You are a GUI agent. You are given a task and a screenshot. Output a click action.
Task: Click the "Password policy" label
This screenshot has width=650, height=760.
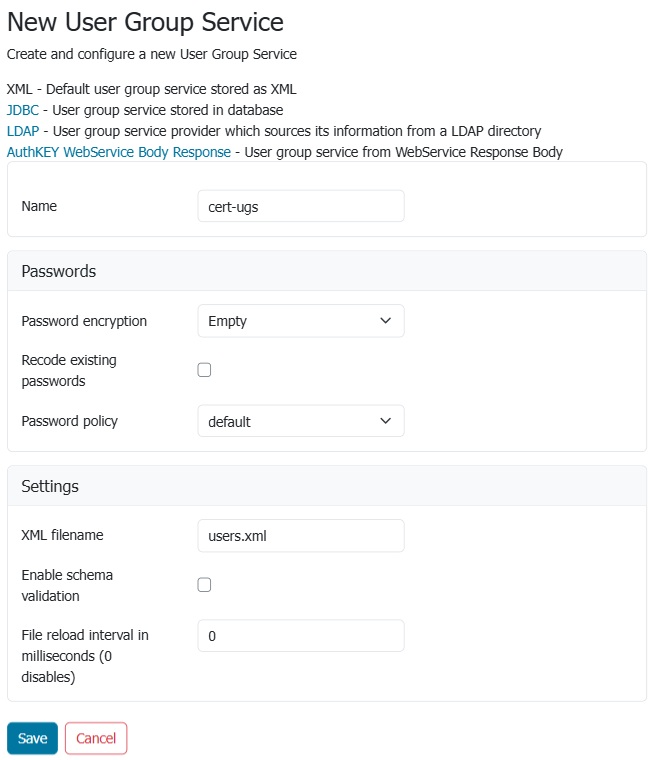[69, 421]
